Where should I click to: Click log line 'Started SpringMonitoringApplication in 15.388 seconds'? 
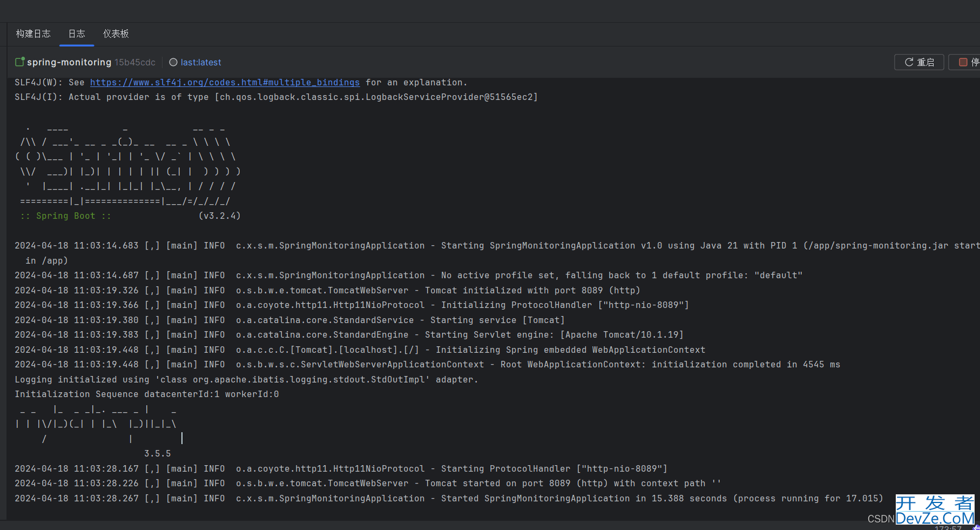[x=449, y=498]
